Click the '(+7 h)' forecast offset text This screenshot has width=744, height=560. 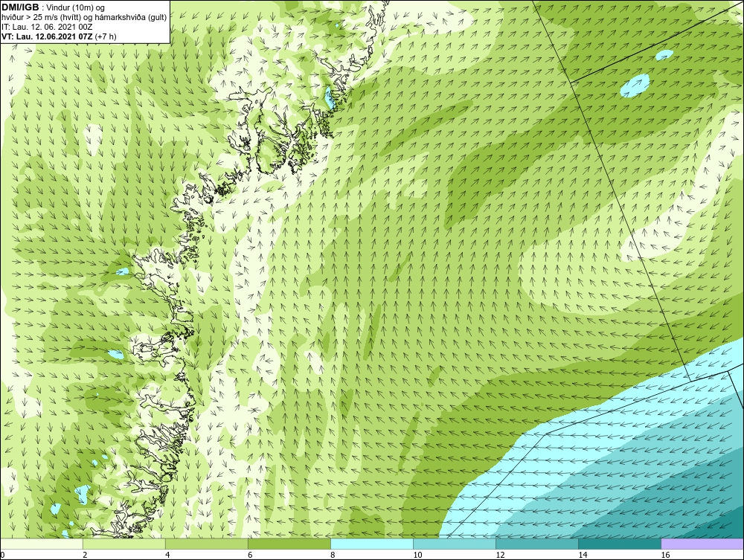click(106, 36)
